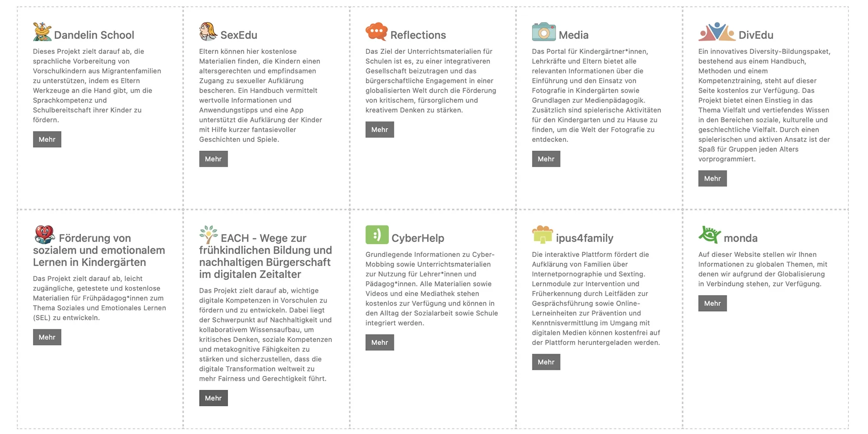
Task: Click the SexEdu cartoon face icon
Action: click(208, 32)
